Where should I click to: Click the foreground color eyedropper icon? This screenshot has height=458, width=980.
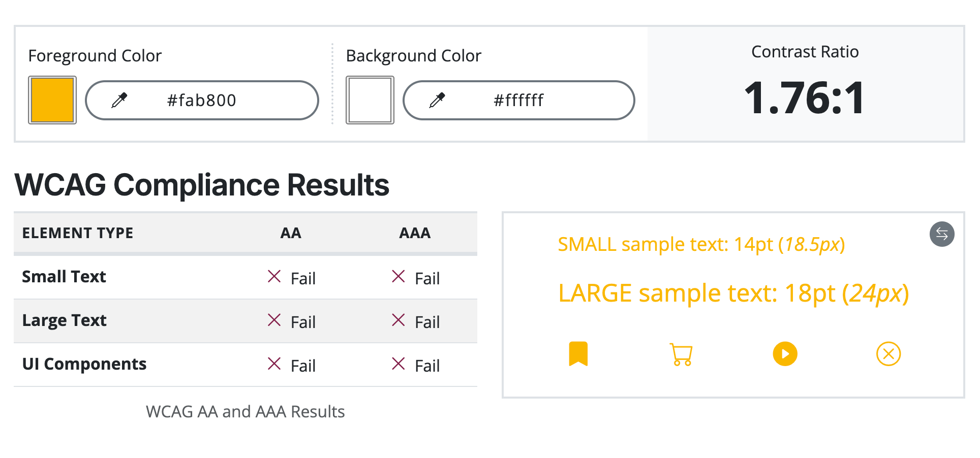click(x=119, y=100)
